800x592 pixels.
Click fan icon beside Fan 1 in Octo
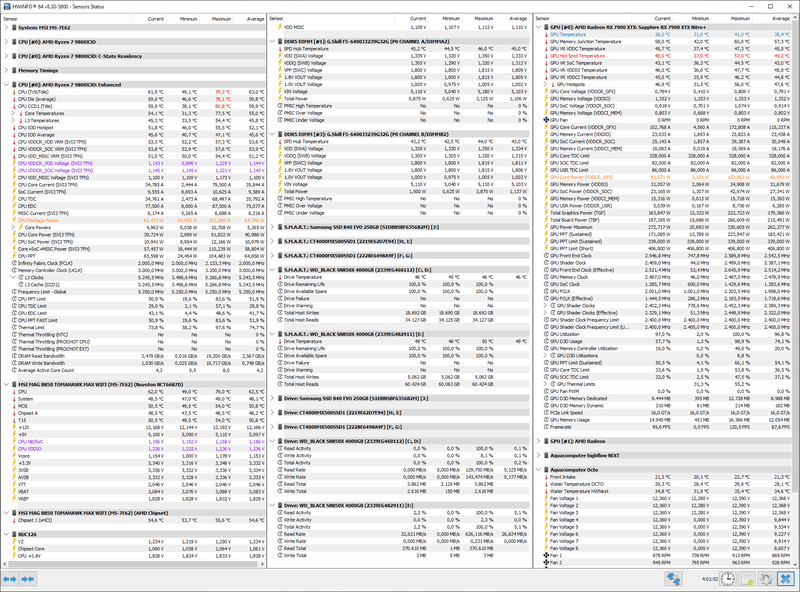(x=546, y=555)
